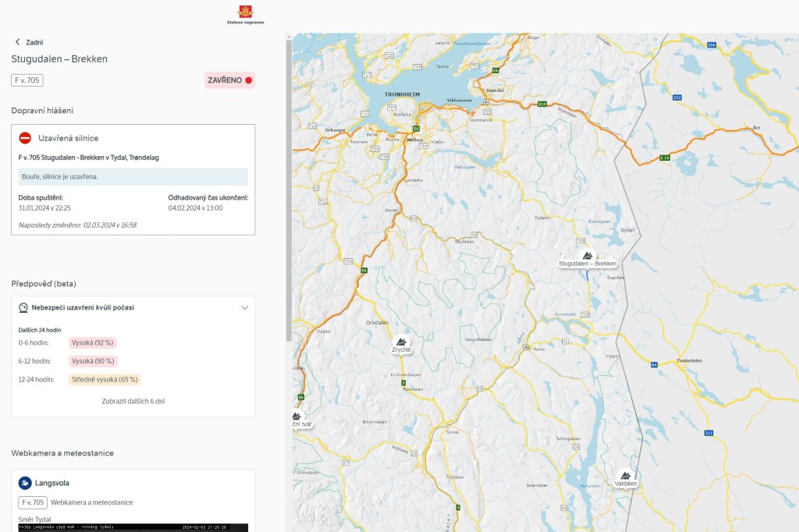Click the Langsvola webcam station icon
This screenshot has width=799, height=532.
pos(25,483)
